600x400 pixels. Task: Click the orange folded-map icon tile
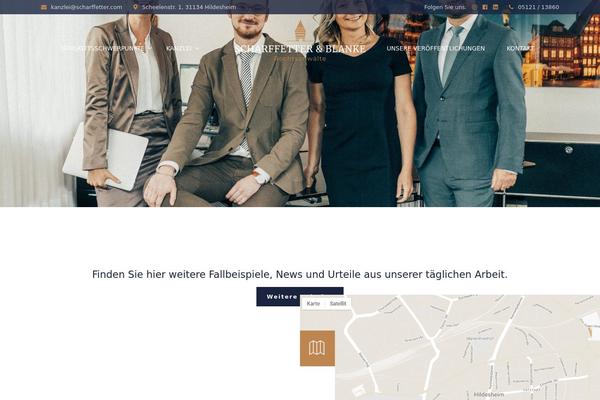(317, 348)
